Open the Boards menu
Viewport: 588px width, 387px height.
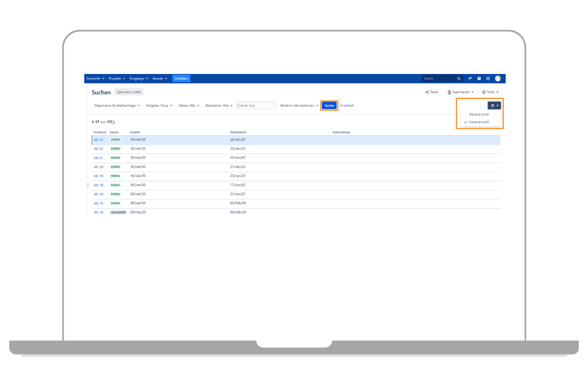click(x=159, y=78)
